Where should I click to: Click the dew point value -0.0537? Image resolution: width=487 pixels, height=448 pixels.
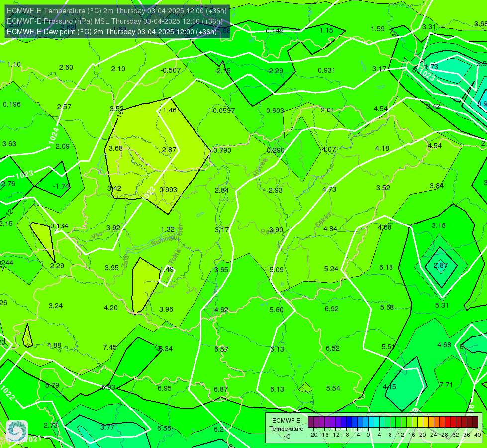pyautogui.click(x=223, y=111)
